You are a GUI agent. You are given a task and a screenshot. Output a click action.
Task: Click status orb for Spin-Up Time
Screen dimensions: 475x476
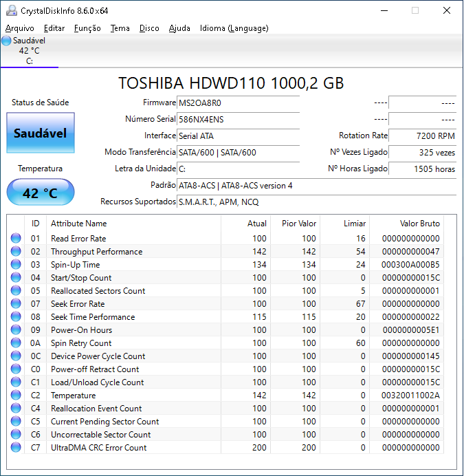pos(16,264)
